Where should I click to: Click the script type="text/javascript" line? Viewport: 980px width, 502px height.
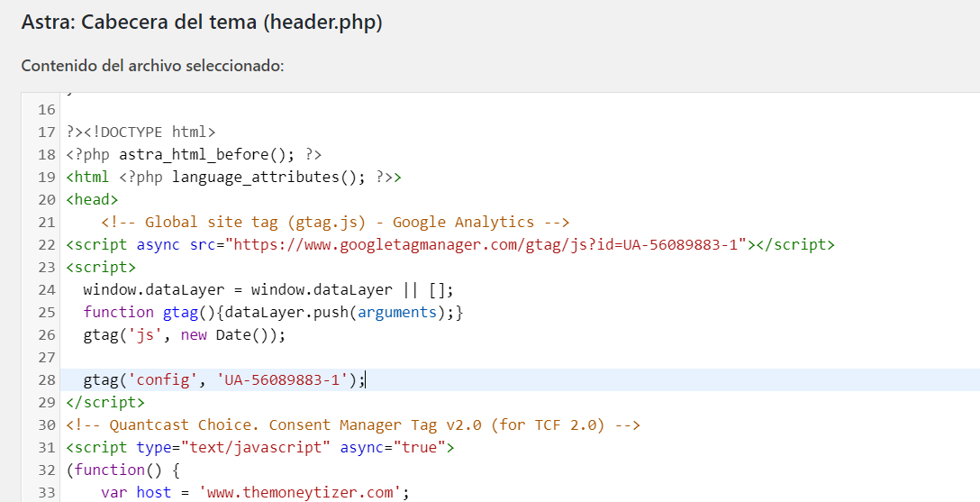pyautogui.click(x=260, y=447)
